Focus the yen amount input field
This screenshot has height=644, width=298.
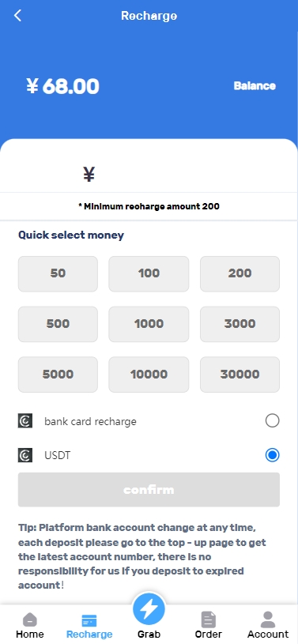(x=149, y=175)
